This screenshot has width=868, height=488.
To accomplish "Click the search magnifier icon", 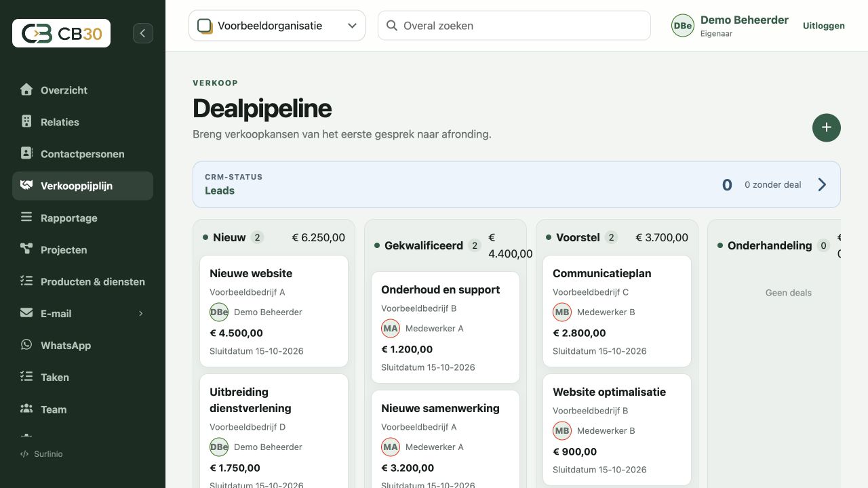I will pos(392,26).
